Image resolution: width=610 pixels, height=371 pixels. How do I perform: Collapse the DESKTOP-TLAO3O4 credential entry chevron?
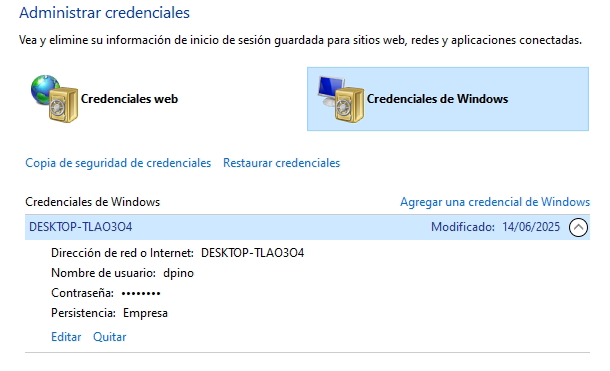coord(578,227)
